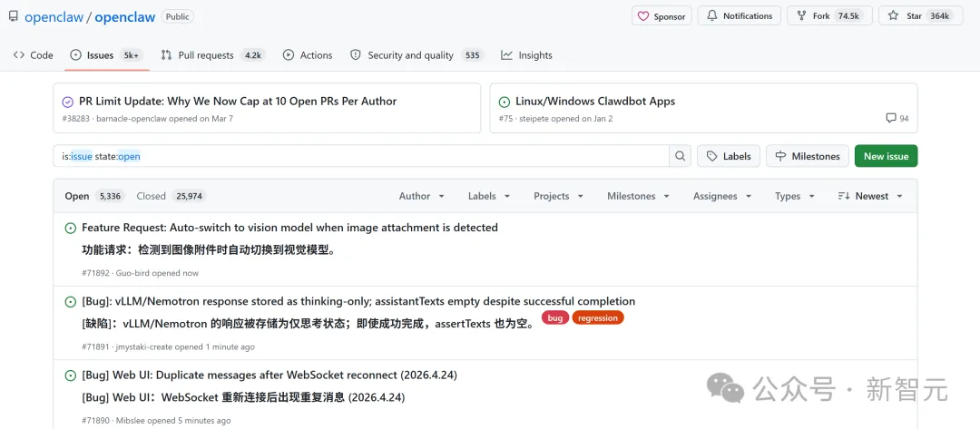The image size is (980, 429).
Task: Expand the Author filter dropdown
Action: click(422, 196)
